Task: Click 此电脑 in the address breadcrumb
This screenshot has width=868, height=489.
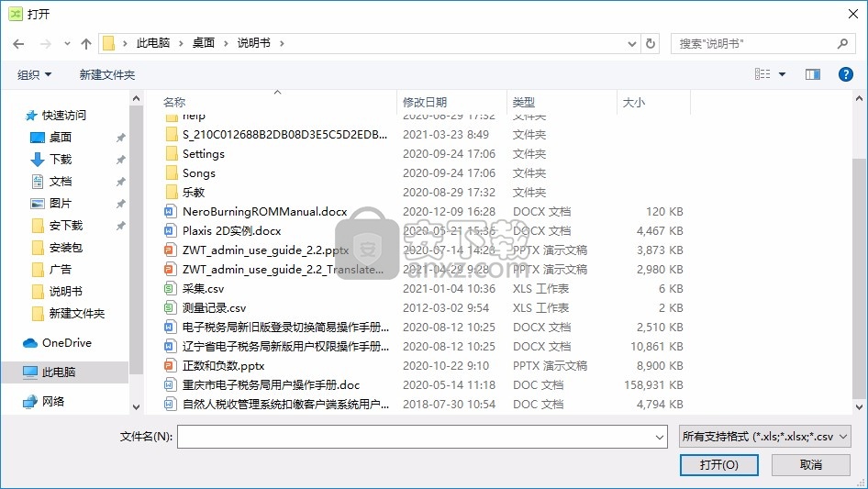Action: tap(153, 43)
